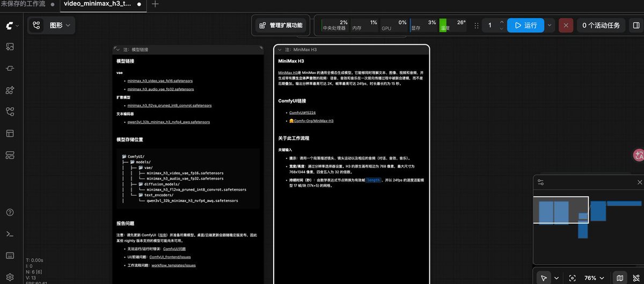Open the run options dropdown arrow

tap(550, 25)
